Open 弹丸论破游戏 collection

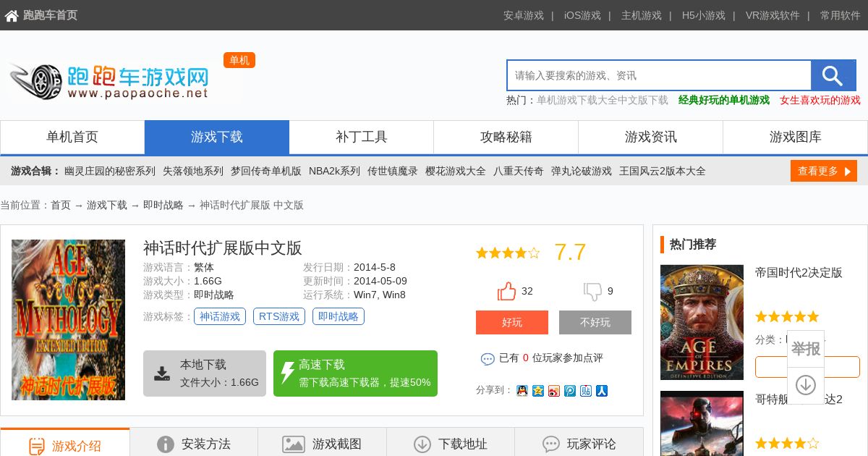(582, 171)
